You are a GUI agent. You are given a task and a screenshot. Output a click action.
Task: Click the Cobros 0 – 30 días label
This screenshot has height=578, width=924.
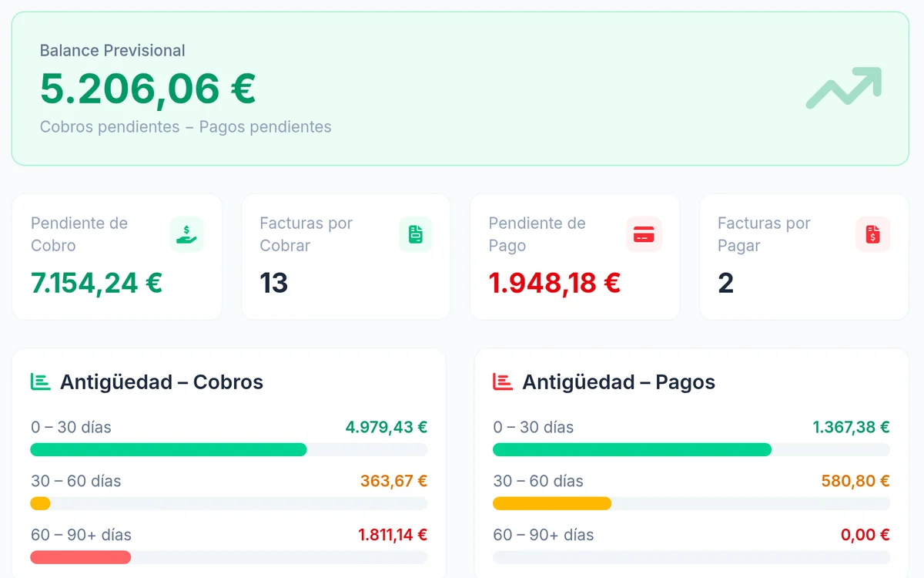71,427
